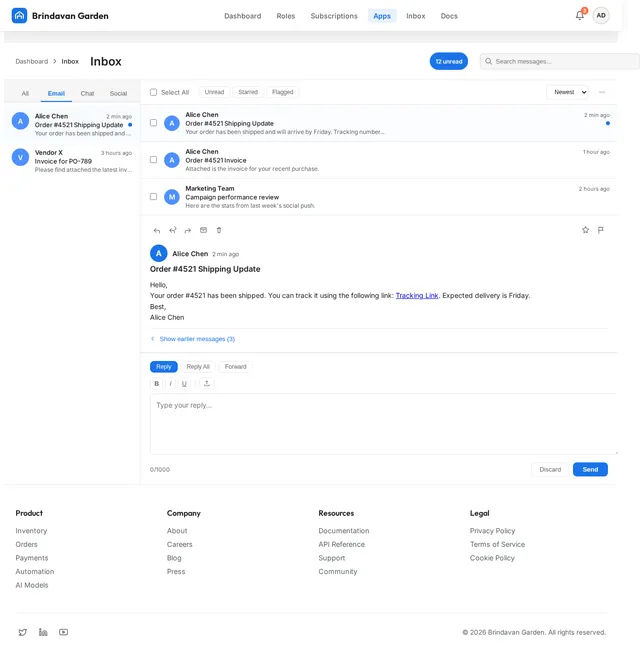Screen dimensions: 640x655
Task: Toggle italic formatting in reply editor
Action: 170,383
